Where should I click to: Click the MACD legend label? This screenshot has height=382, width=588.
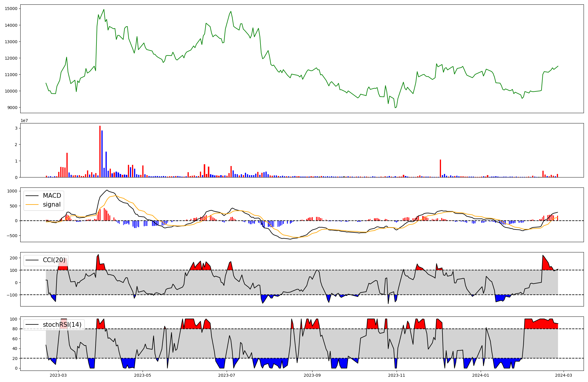pyautogui.click(x=52, y=196)
